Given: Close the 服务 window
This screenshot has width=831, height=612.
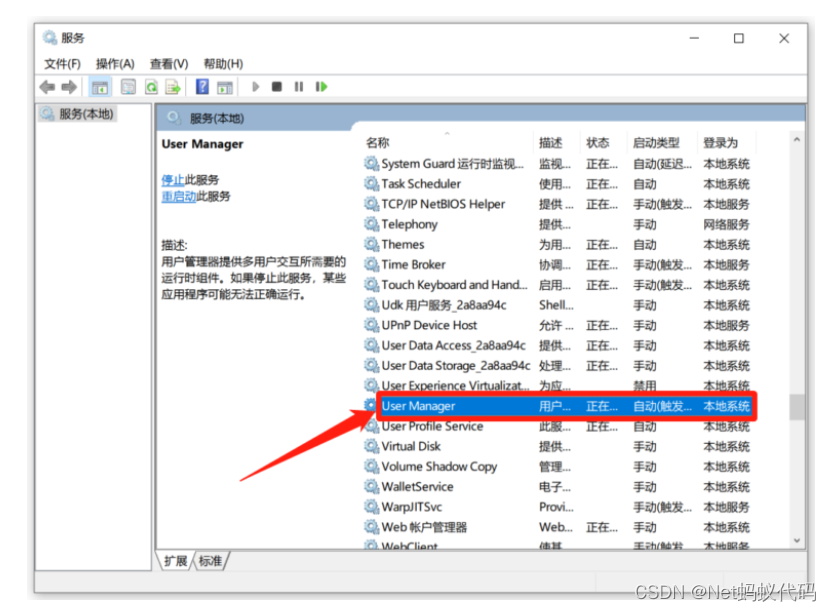Looking at the screenshot, I should point(784,38).
